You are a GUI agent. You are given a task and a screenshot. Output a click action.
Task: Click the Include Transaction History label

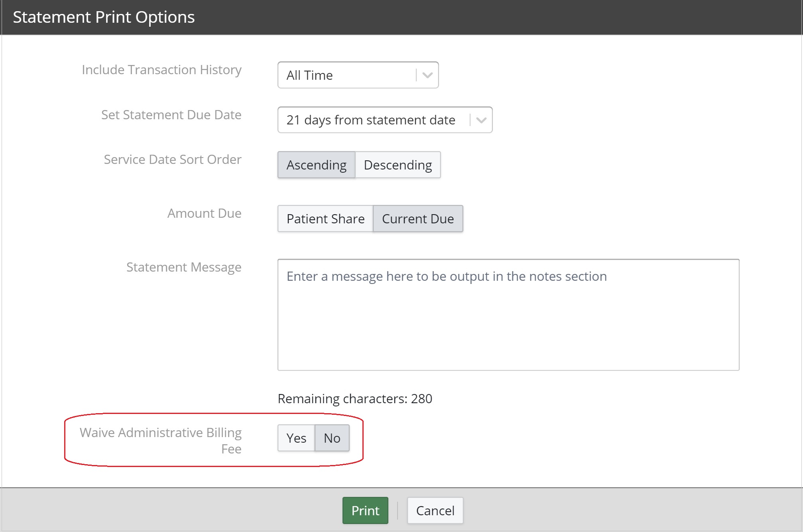(161, 70)
